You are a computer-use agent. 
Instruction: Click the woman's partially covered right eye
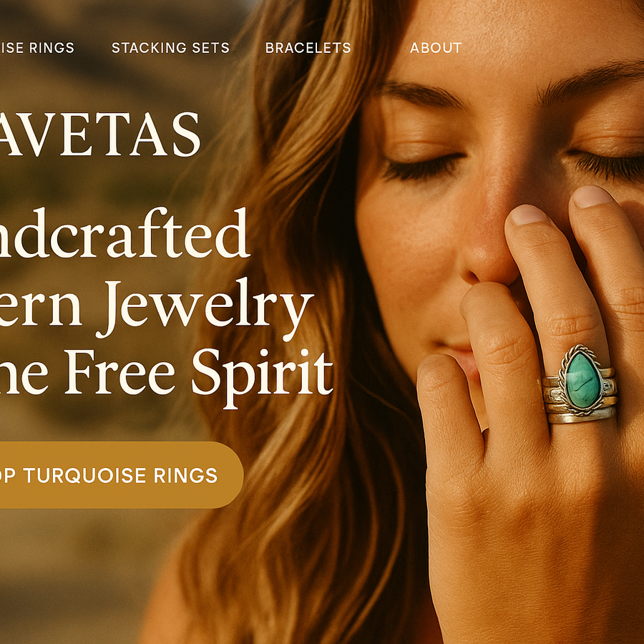tap(606, 165)
